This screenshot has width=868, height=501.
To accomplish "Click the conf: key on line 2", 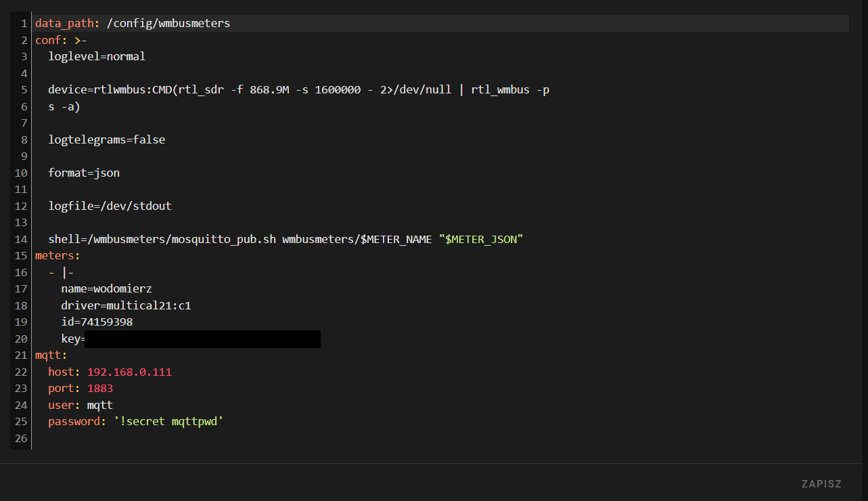I will coord(51,40).
